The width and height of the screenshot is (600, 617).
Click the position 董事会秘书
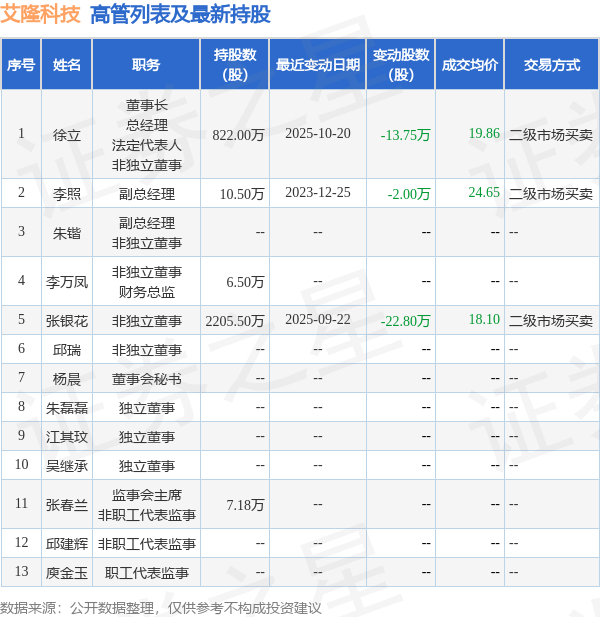pyautogui.click(x=146, y=379)
